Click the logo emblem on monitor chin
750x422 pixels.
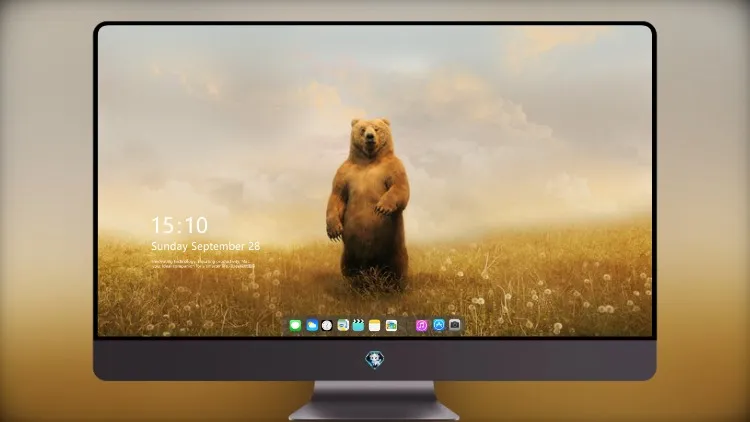pos(375,360)
